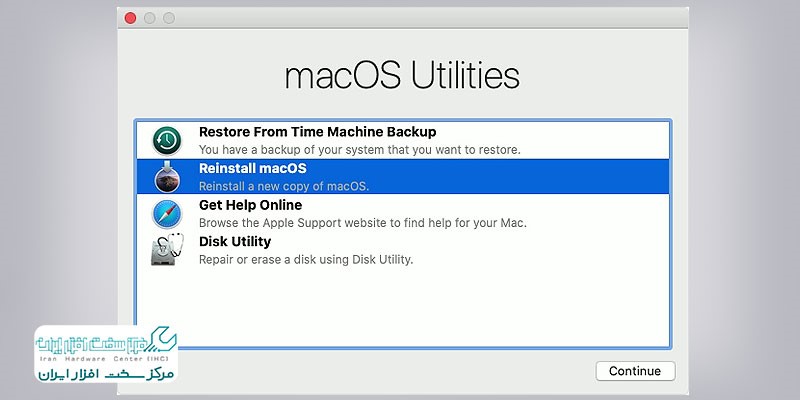Click "Repair or erase a disk" description
This screenshot has width=800, height=400.
(306, 259)
